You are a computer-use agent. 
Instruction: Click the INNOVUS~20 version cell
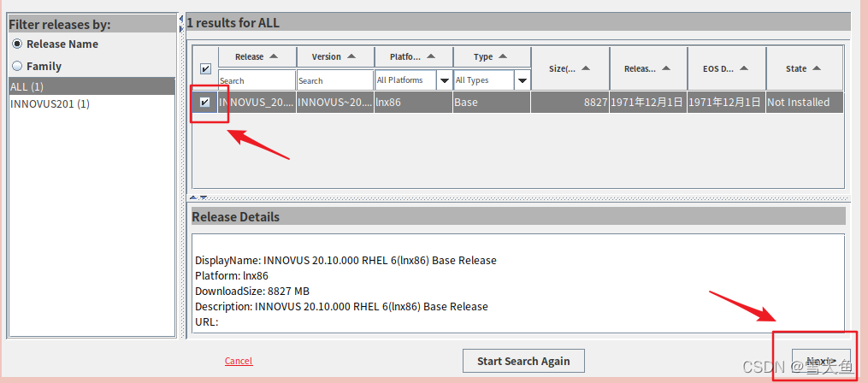click(335, 103)
